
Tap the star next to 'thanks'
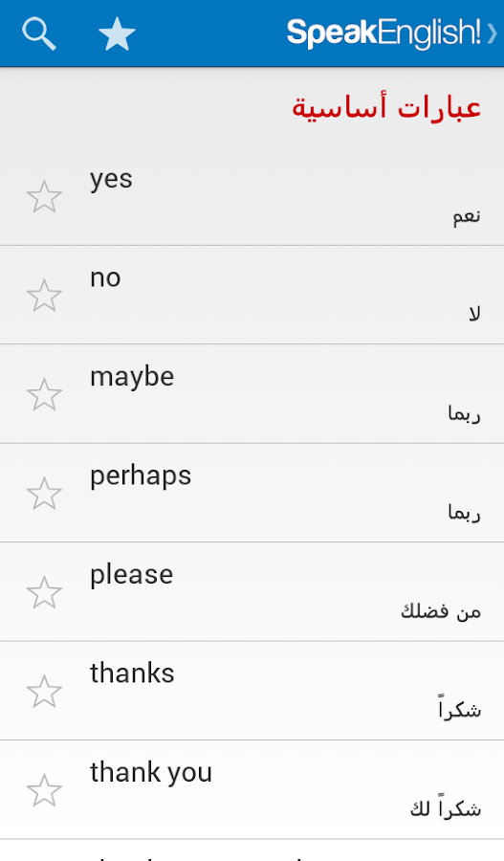[44, 691]
